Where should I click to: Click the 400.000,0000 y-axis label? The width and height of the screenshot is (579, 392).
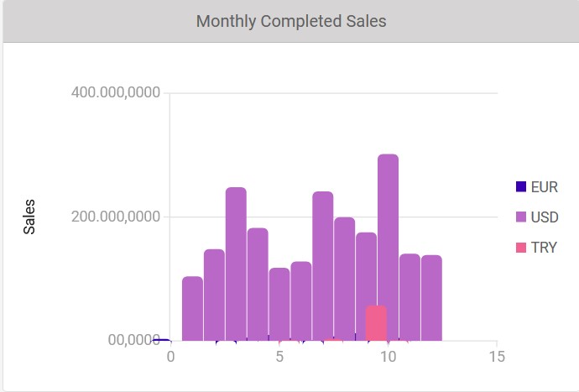(x=116, y=93)
